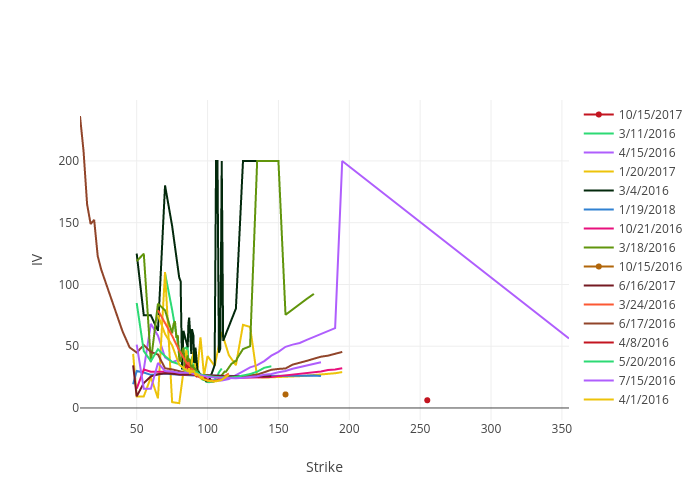
Task: Click the IV y-axis title
Action: (x=38, y=258)
